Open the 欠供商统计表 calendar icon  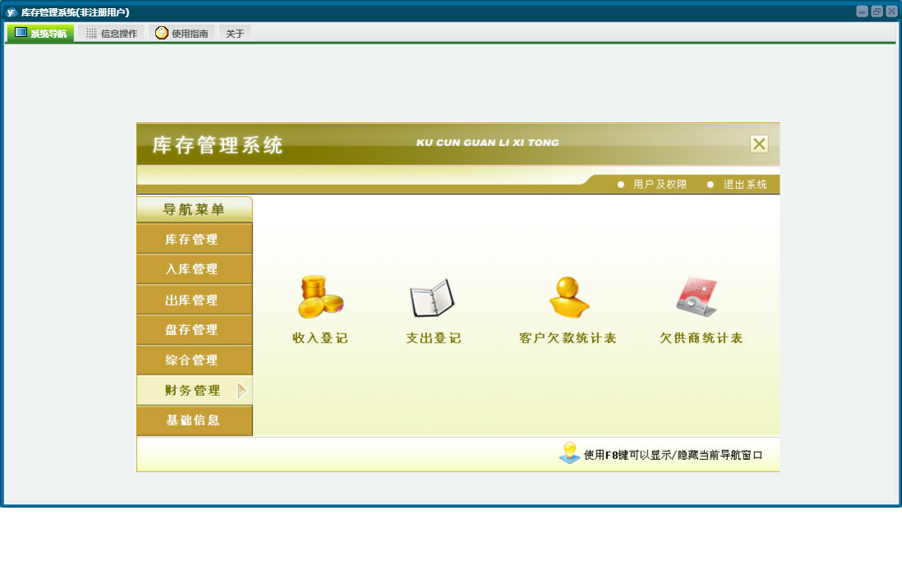coord(697,297)
